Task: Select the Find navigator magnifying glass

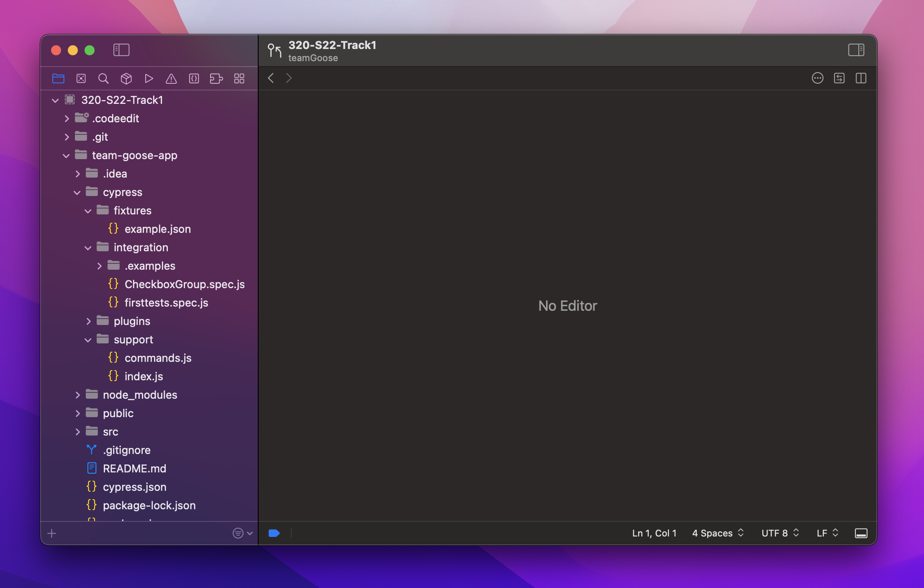Action: (103, 78)
